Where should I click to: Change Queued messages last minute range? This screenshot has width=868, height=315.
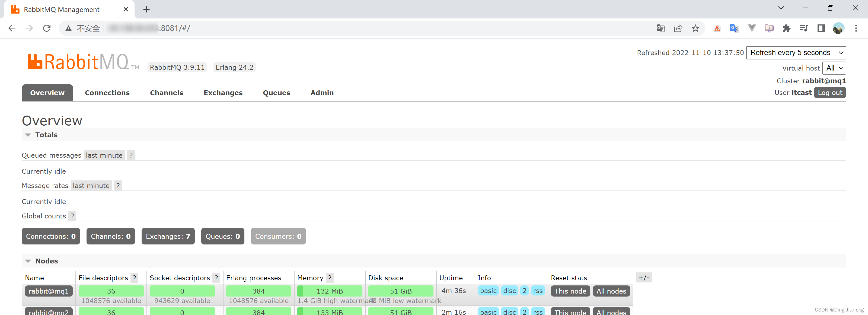[104, 155]
